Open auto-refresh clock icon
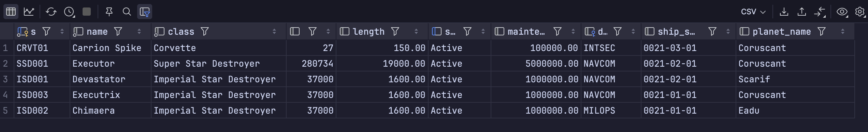This screenshot has height=132, width=868. click(x=69, y=12)
